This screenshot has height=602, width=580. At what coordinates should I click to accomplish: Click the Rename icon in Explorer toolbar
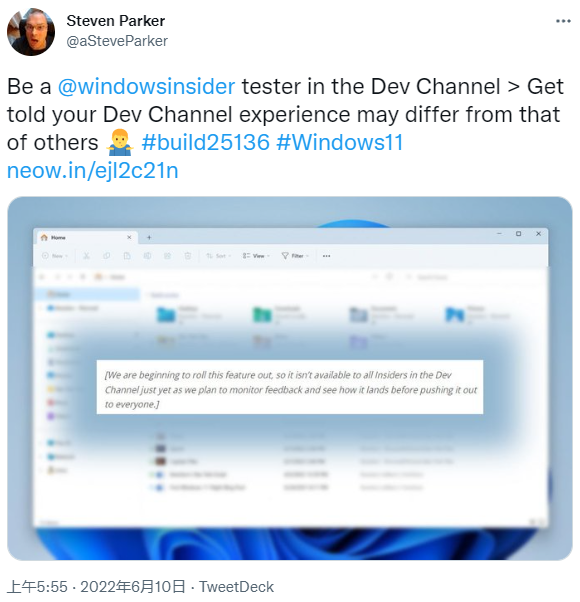click(x=147, y=256)
